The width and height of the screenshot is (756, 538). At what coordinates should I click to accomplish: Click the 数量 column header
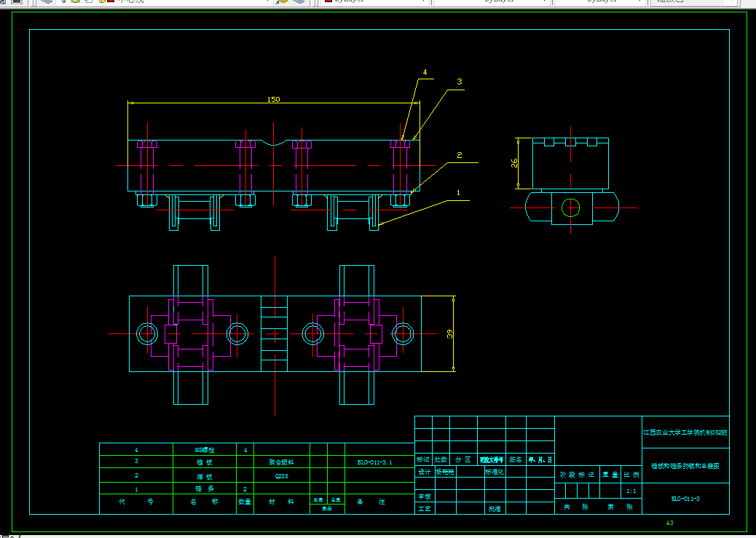click(x=245, y=502)
